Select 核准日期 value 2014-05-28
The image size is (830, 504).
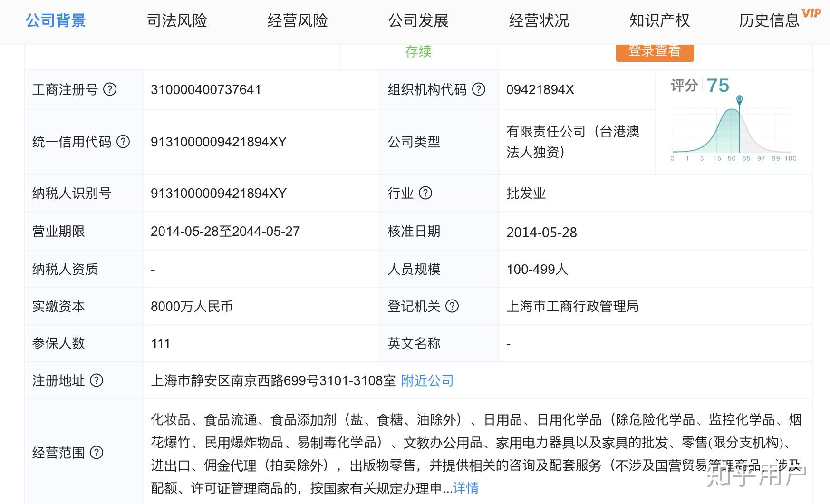(541, 232)
